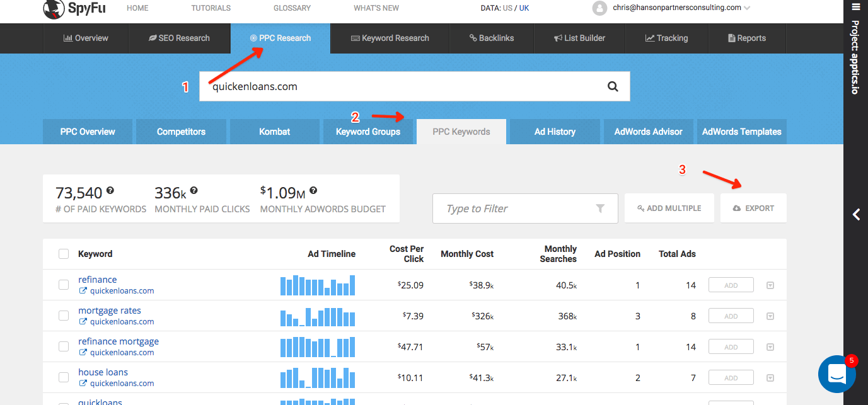Screen dimensions: 868x405
Task: Go to the Reports tab
Action: click(x=747, y=38)
